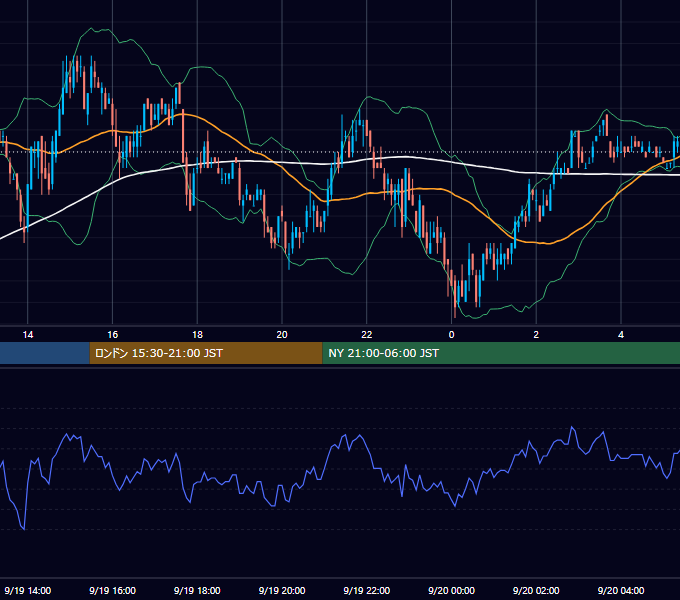Select the NY 21:00-06:00 JST session bar
The image size is (680, 600).
(501, 353)
